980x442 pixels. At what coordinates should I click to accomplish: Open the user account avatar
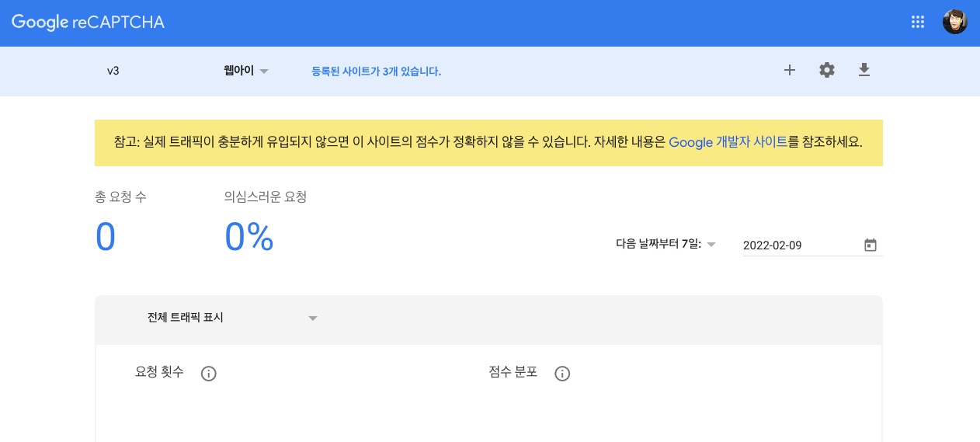(955, 23)
